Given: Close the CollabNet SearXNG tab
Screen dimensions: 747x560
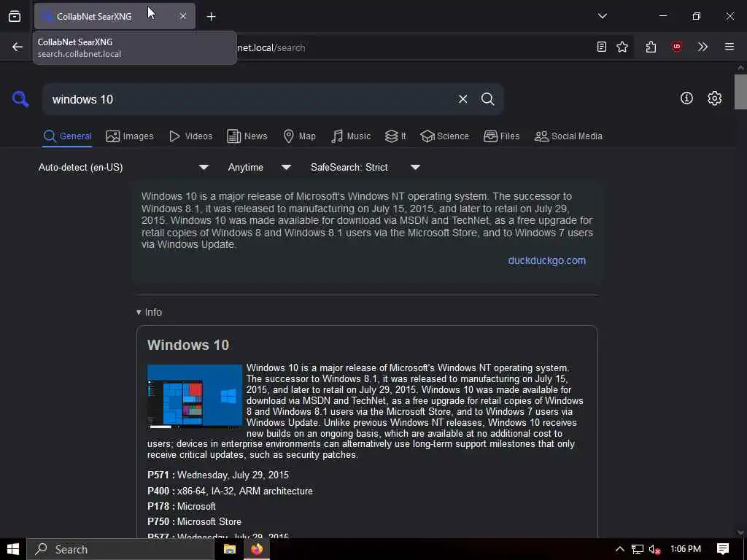Looking at the screenshot, I should click(183, 16).
